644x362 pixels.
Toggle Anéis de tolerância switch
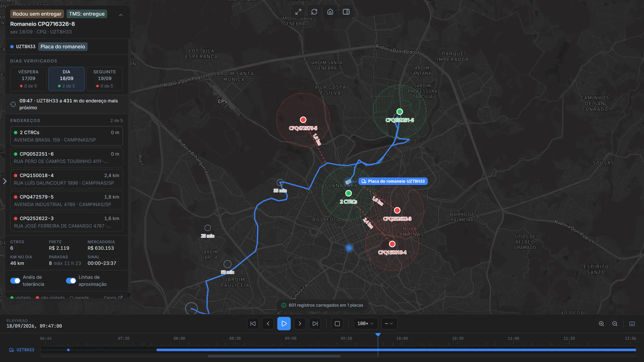15,280
